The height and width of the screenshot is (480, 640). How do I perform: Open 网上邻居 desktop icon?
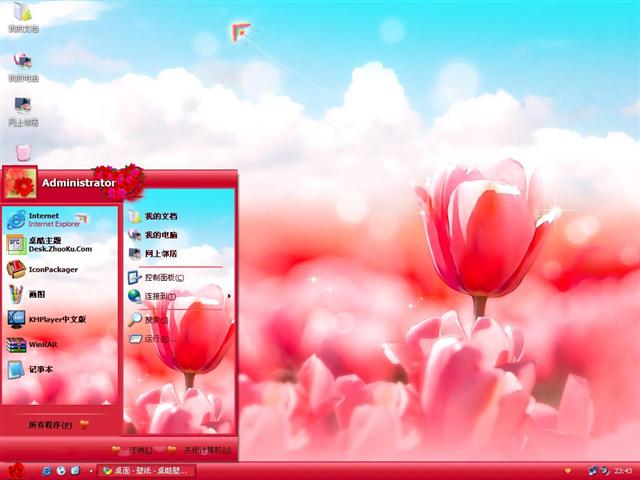(23, 111)
